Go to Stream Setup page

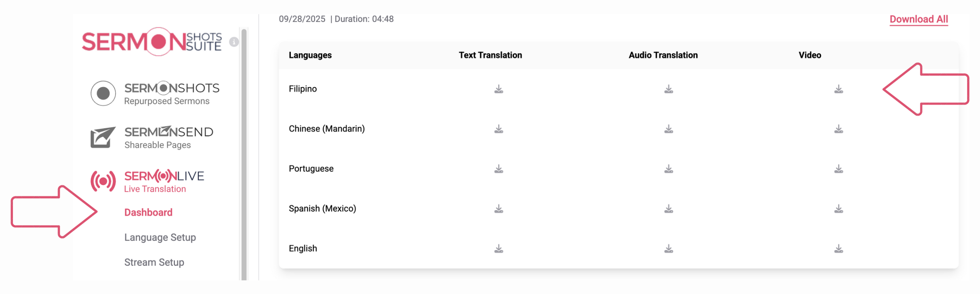(x=154, y=262)
